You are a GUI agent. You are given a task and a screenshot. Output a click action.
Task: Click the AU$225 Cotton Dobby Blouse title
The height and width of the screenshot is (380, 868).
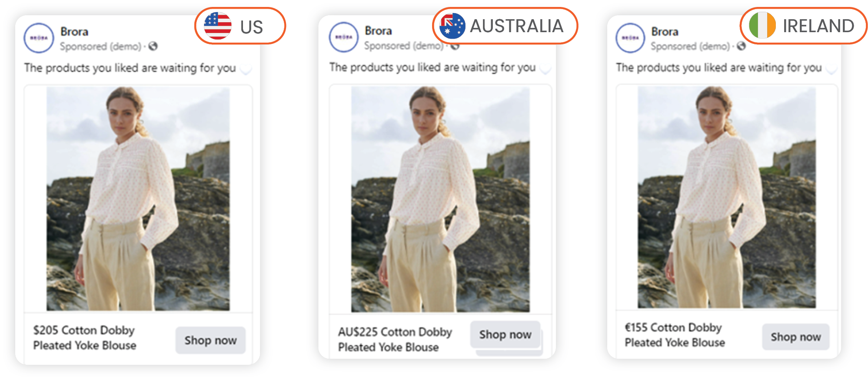click(x=395, y=339)
